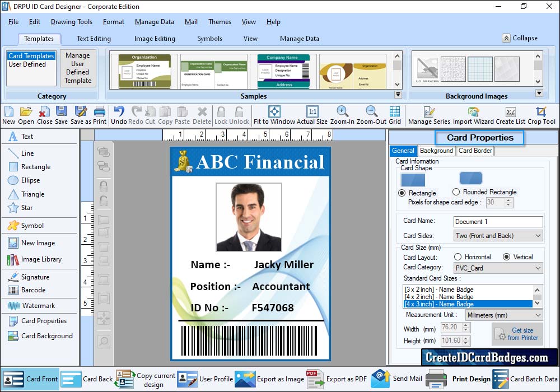Open Card Category PVC_Card dropdown

click(498, 268)
